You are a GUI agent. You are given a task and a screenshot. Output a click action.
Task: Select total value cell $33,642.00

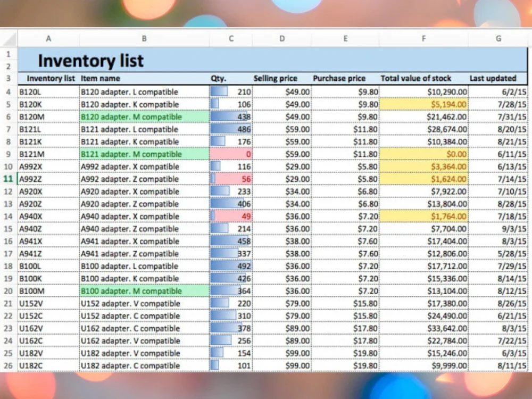click(423, 328)
